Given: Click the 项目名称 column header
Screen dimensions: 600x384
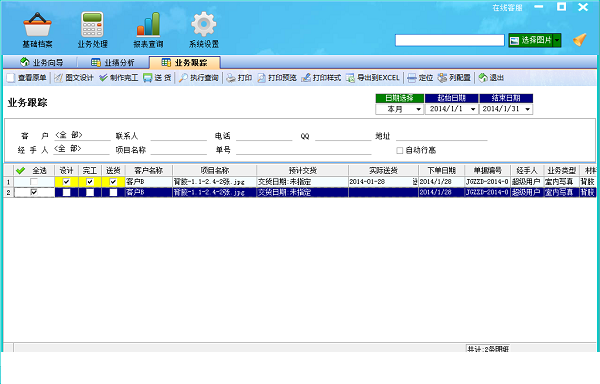Looking at the screenshot, I should 214,170.
